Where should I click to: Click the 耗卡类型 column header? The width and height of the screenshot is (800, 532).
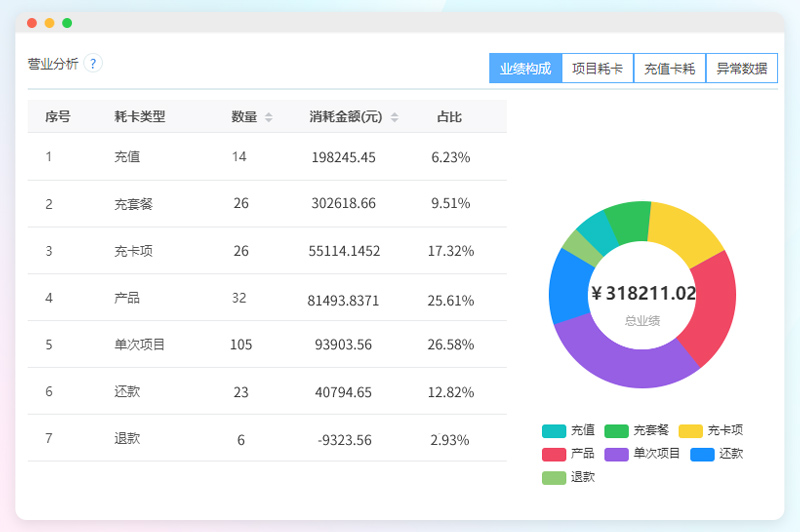click(x=140, y=117)
